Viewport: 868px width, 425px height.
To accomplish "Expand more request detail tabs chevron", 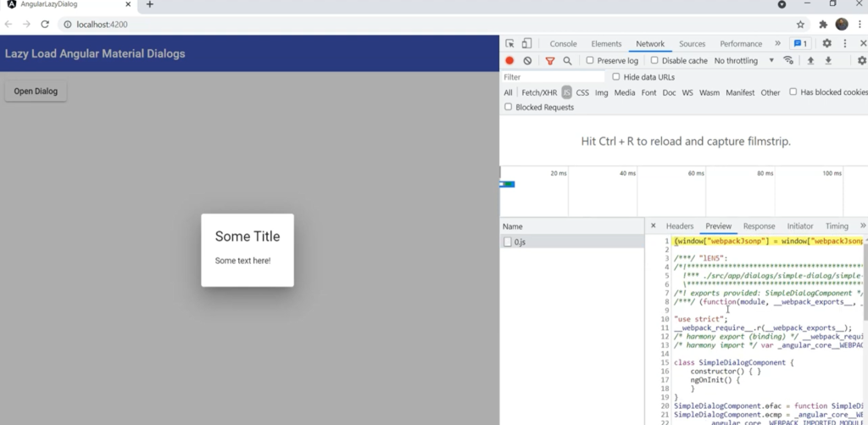I will coord(862,226).
